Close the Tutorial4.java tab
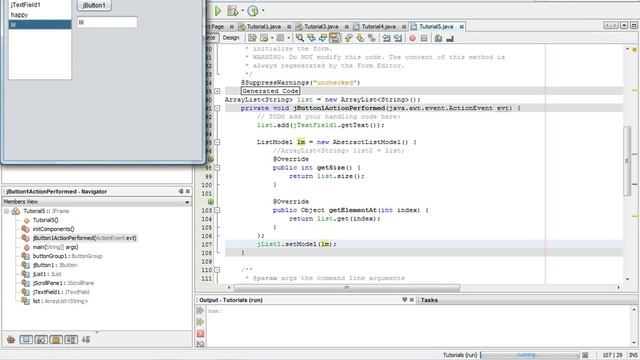 click(404, 27)
